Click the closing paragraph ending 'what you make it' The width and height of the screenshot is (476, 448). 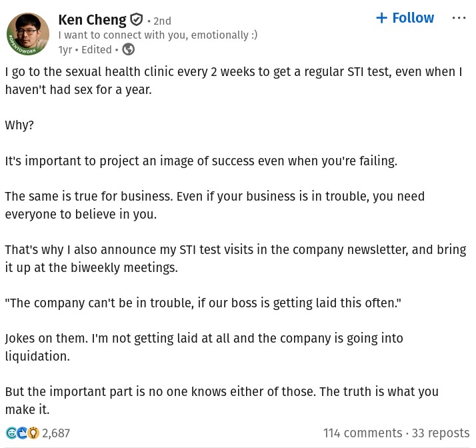point(221,400)
